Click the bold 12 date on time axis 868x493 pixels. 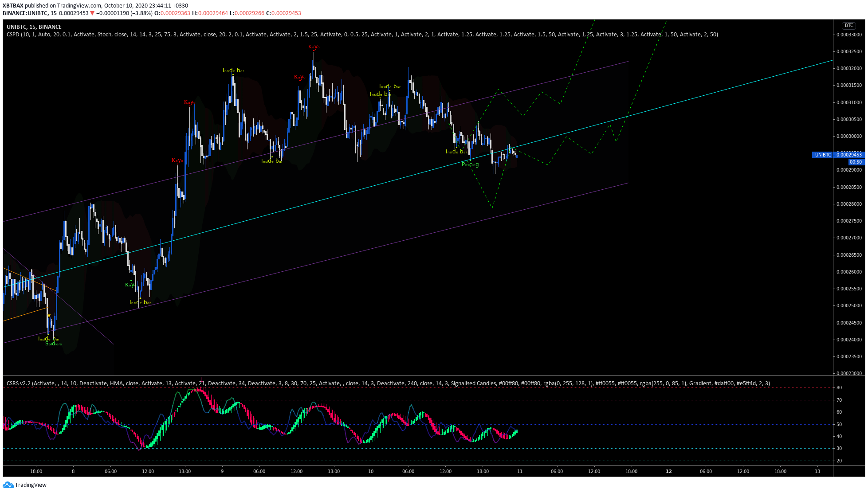click(x=669, y=471)
